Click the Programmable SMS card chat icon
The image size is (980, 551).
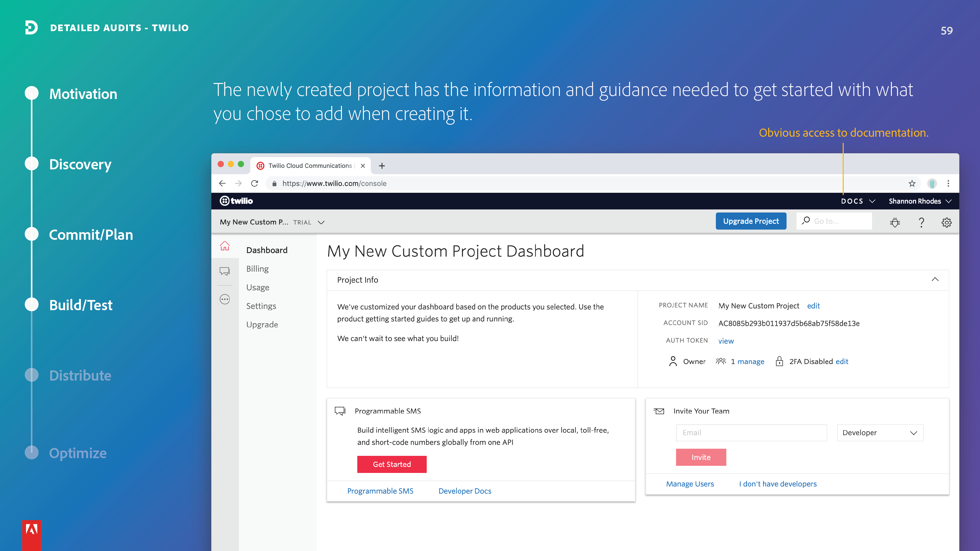pyautogui.click(x=340, y=411)
